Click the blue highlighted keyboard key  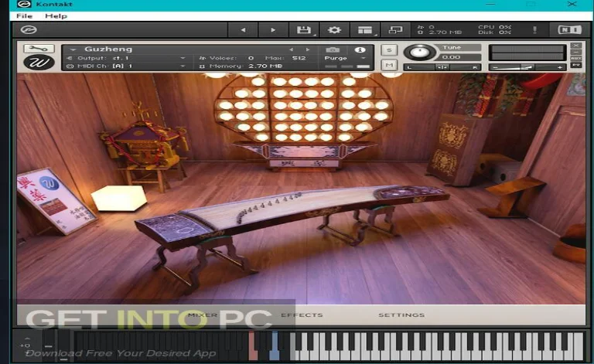[275, 346]
